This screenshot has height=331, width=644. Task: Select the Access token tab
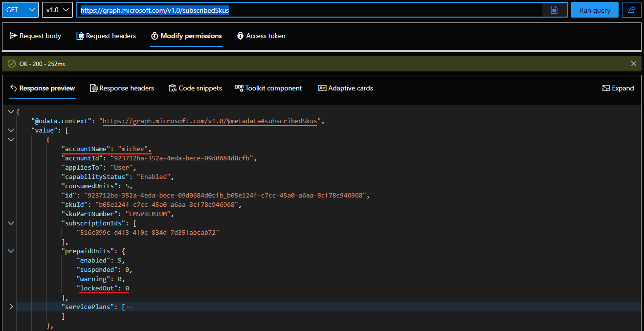261,36
